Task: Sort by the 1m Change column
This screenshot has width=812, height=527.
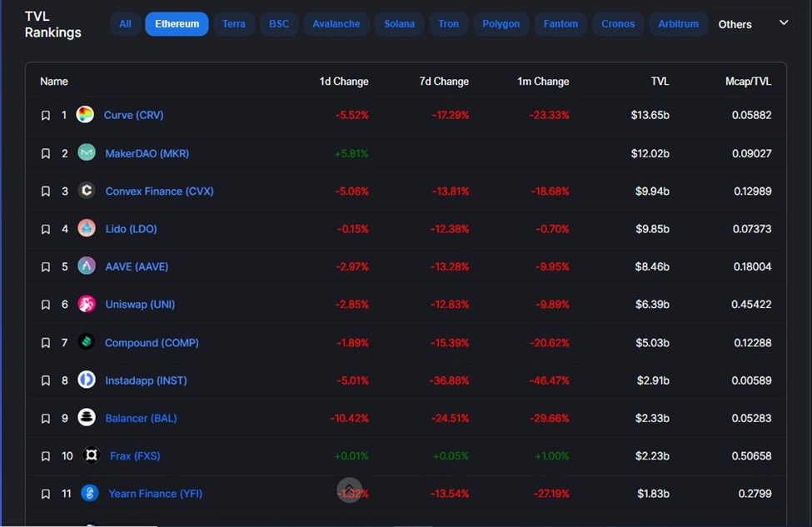Action: click(x=543, y=82)
